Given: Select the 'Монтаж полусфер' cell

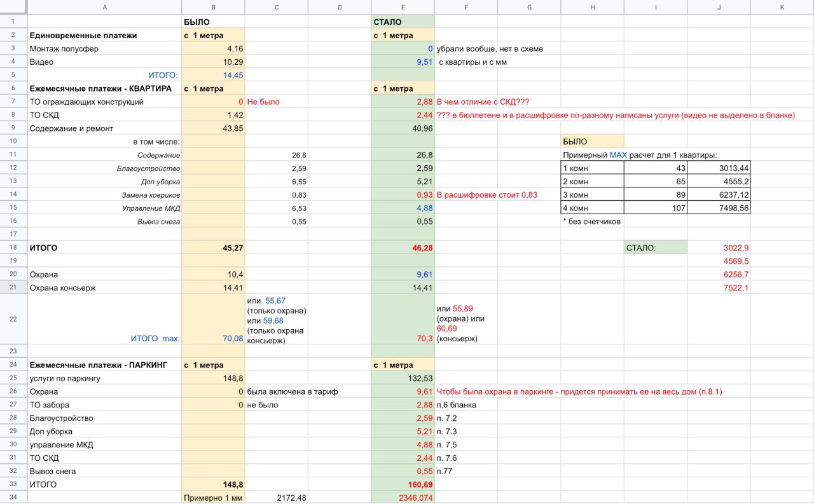Looking at the screenshot, I should point(104,49).
